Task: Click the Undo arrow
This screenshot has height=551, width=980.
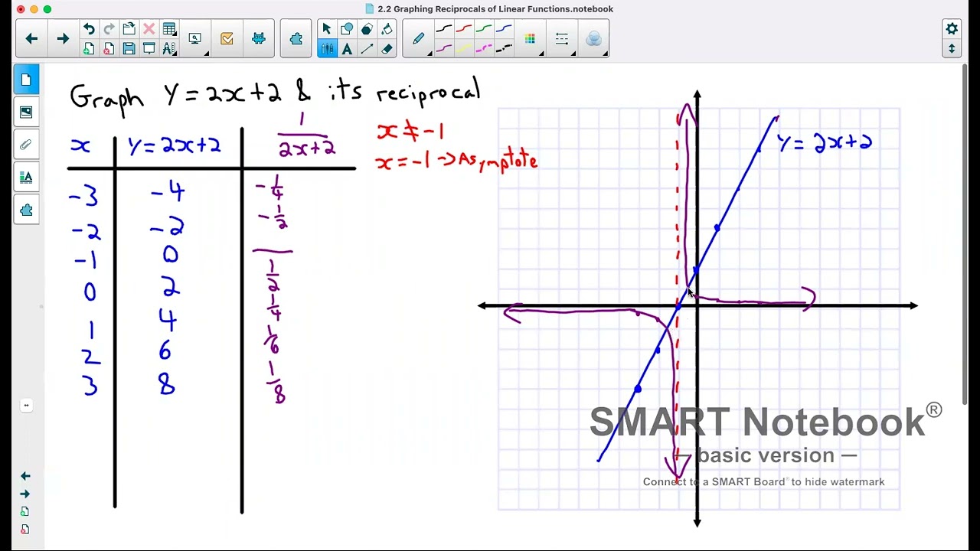Action: tap(89, 29)
